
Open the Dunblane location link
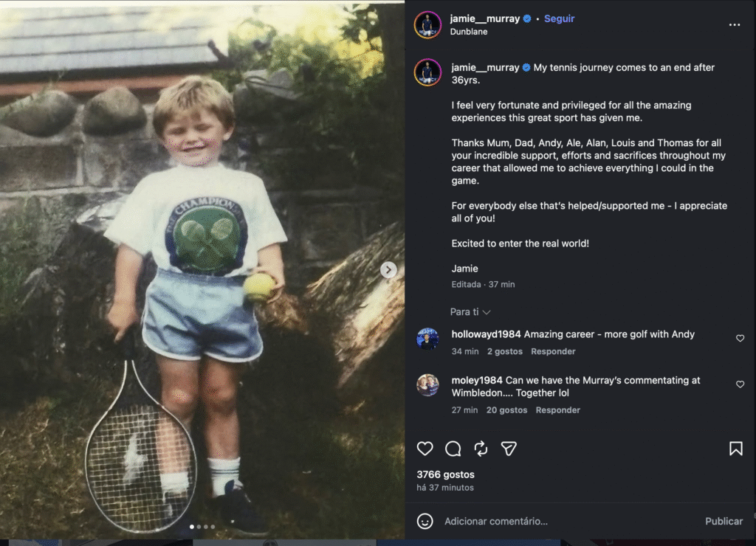click(469, 32)
